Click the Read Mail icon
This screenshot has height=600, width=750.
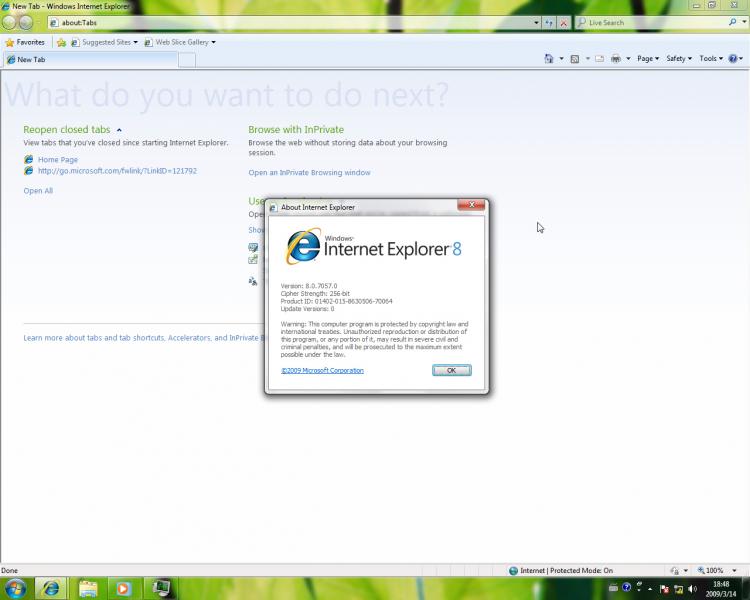pyautogui.click(x=599, y=58)
